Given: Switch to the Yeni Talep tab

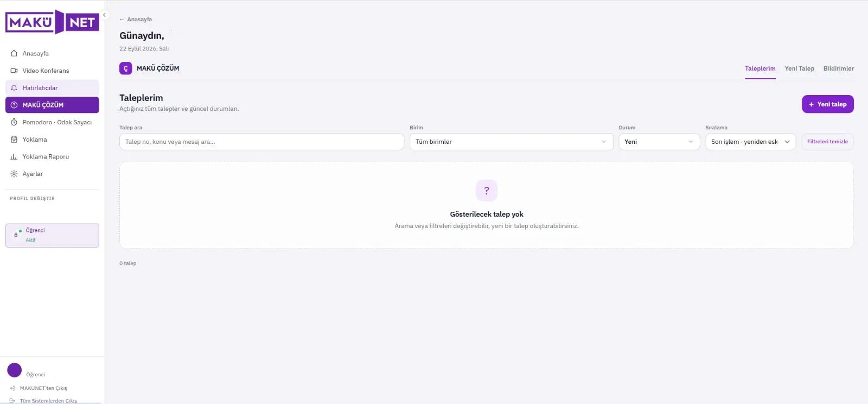Looking at the screenshot, I should click(x=799, y=68).
